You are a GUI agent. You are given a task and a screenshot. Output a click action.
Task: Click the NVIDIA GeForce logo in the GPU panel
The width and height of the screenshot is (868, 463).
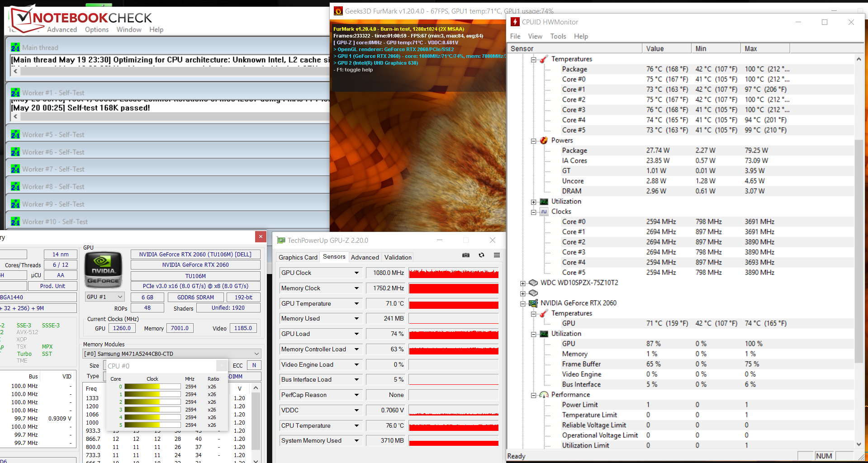tap(103, 270)
